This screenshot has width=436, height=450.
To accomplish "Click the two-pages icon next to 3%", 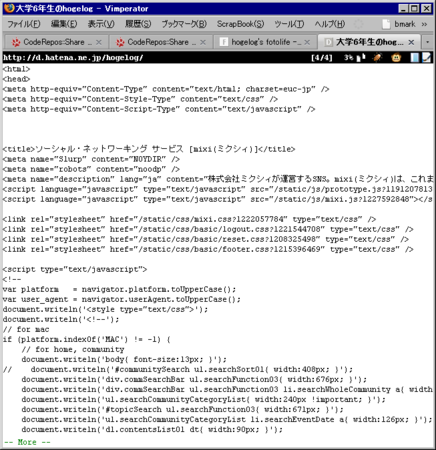I will 361,58.
